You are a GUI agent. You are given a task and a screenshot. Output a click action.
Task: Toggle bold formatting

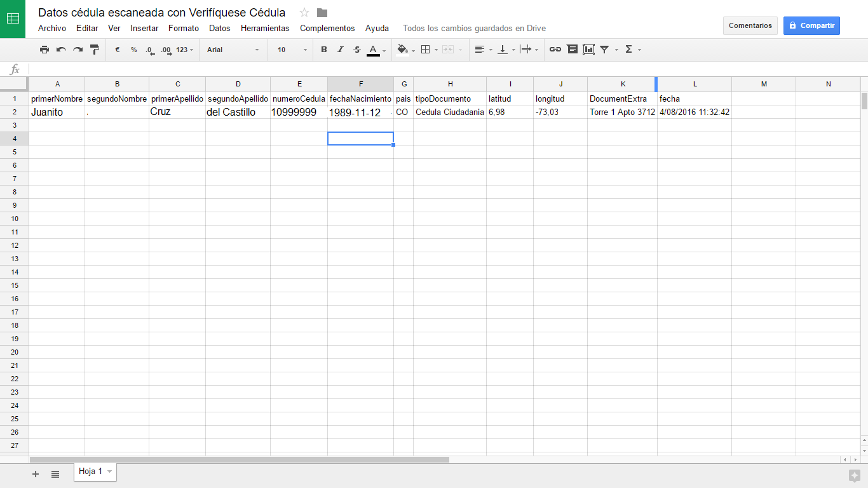coord(324,50)
